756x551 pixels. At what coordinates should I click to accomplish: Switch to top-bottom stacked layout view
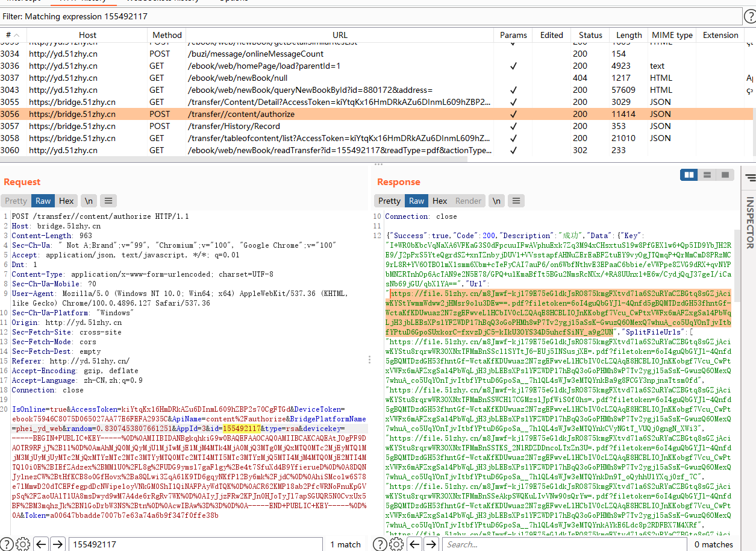[707, 175]
